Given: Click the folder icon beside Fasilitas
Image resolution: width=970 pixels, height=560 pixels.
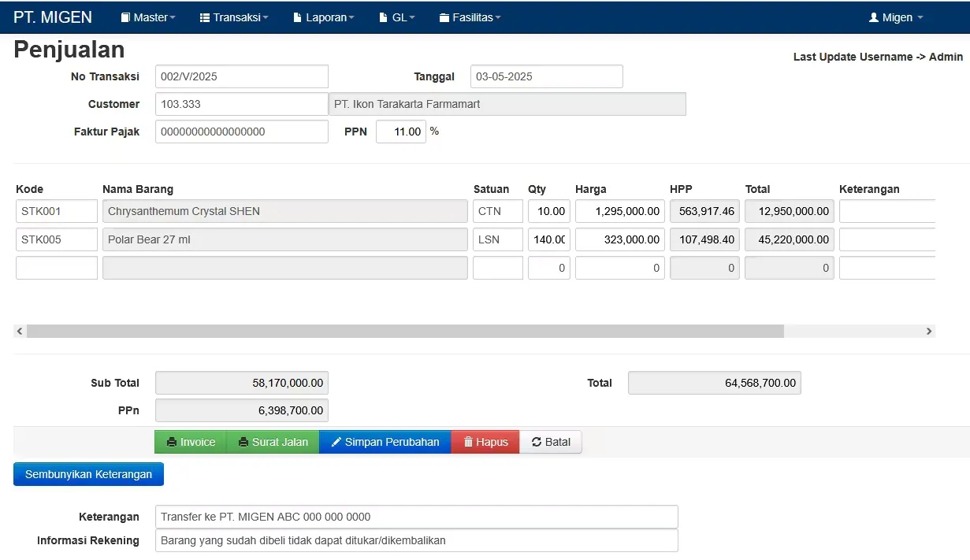Looking at the screenshot, I should [x=444, y=17].
